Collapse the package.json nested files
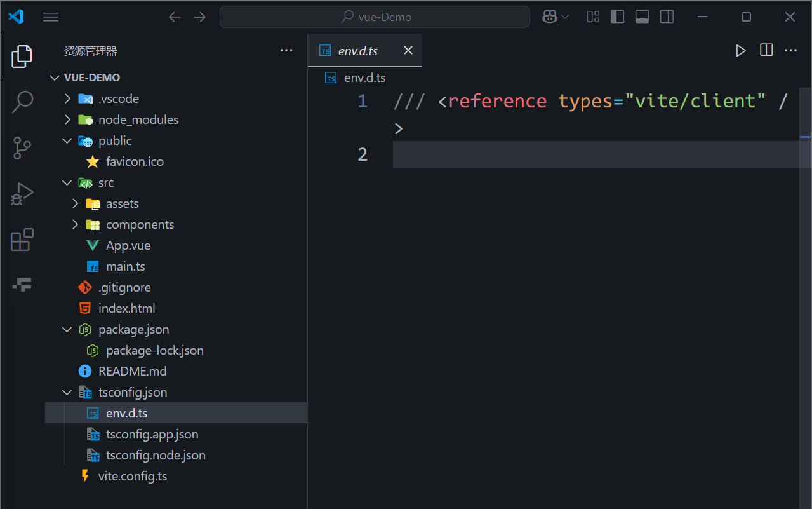 [68, 329]
